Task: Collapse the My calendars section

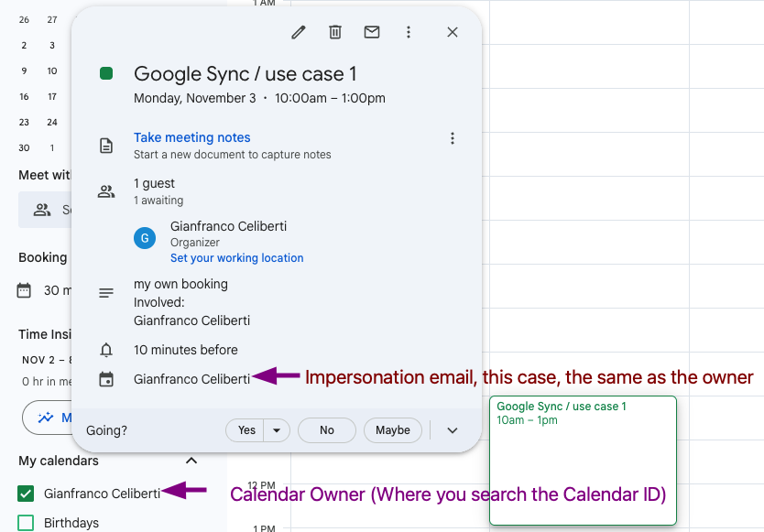Action: point(191,461)
